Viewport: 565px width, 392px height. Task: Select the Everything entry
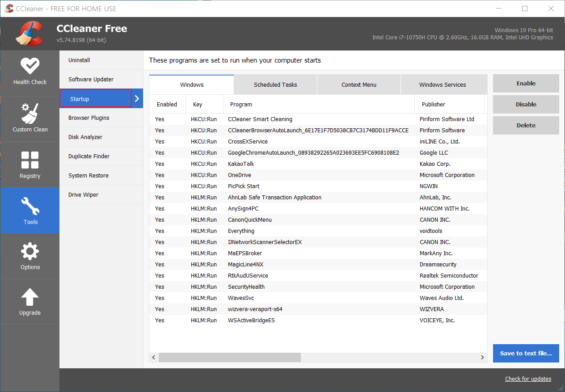318,231
